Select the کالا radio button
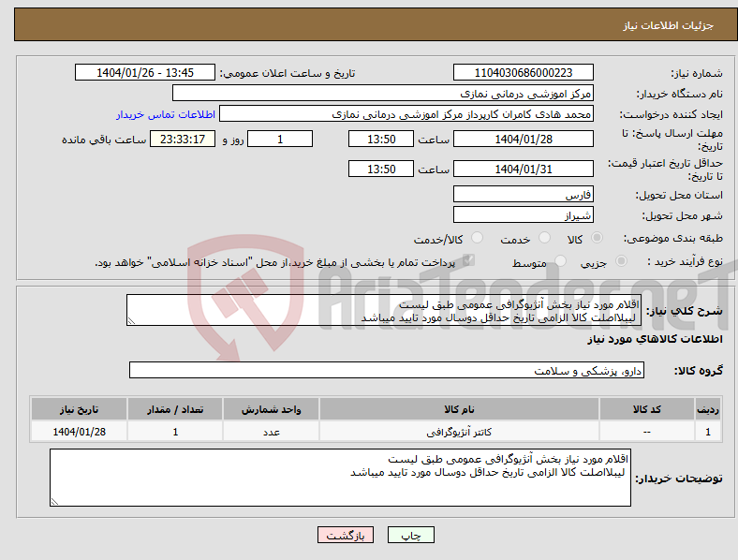 pos(597,238)
